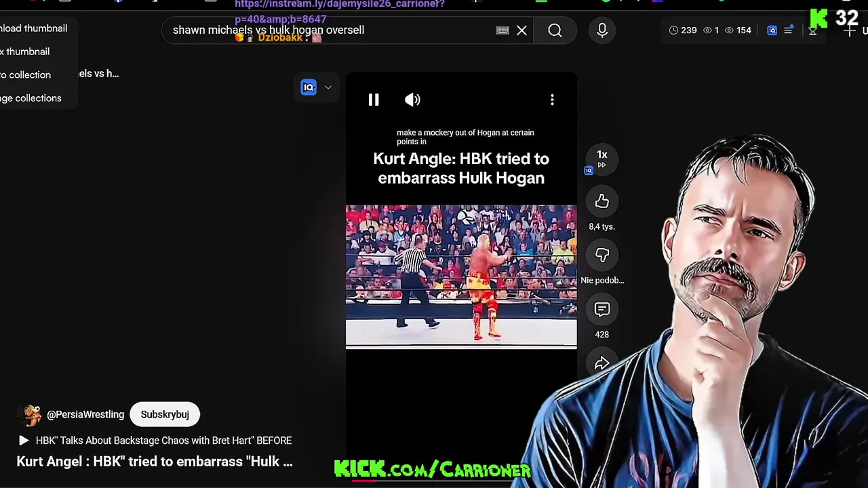868x488 pixels.
Task: Dislike the short with the thumbs down icon
Action: tap(602, 255)
